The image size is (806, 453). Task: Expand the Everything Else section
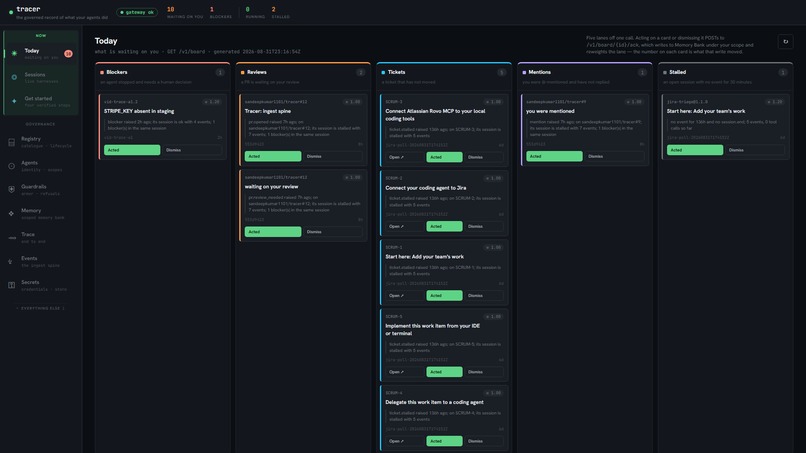click(41, 308)
